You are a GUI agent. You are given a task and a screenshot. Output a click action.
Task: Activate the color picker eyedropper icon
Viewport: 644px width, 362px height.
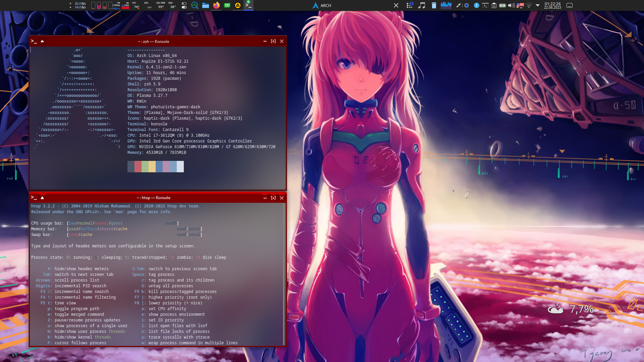(x=458, y=5)
